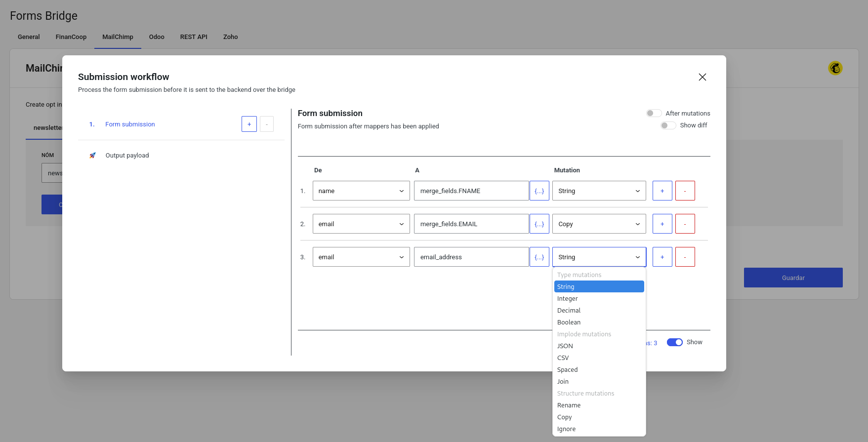Click the rocket icon beside Output payload
This screenshot has width=868, height=442.
tap(92, 155)
